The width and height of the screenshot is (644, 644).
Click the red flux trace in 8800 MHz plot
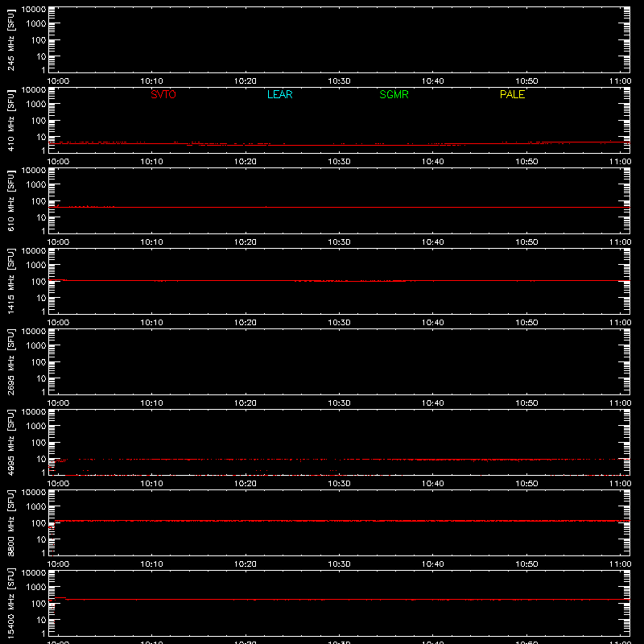[339, 521]
